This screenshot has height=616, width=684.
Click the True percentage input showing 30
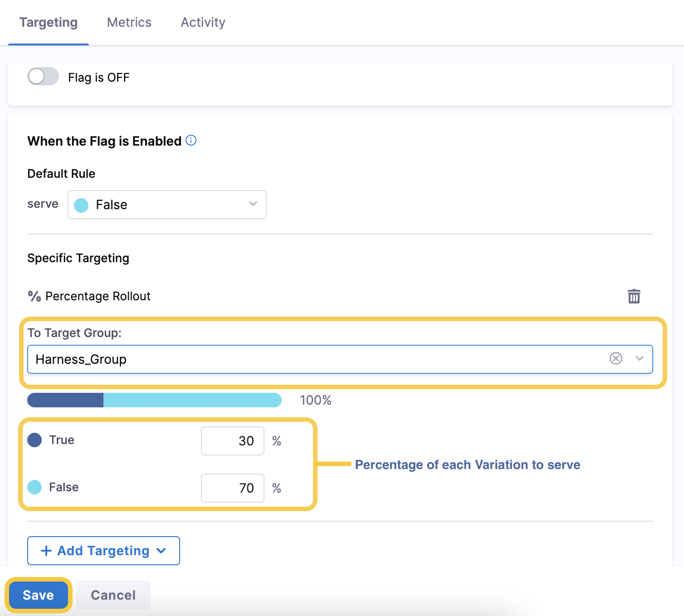tap(232, 440)
